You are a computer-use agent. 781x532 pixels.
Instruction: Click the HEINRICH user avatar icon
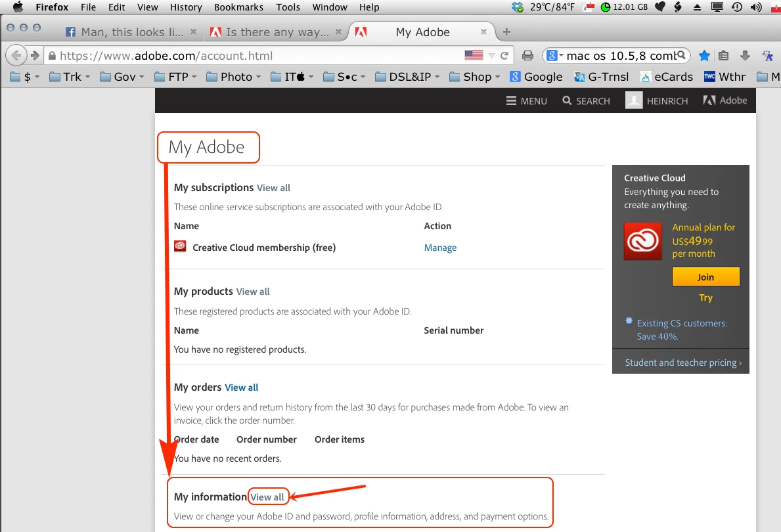634,100
